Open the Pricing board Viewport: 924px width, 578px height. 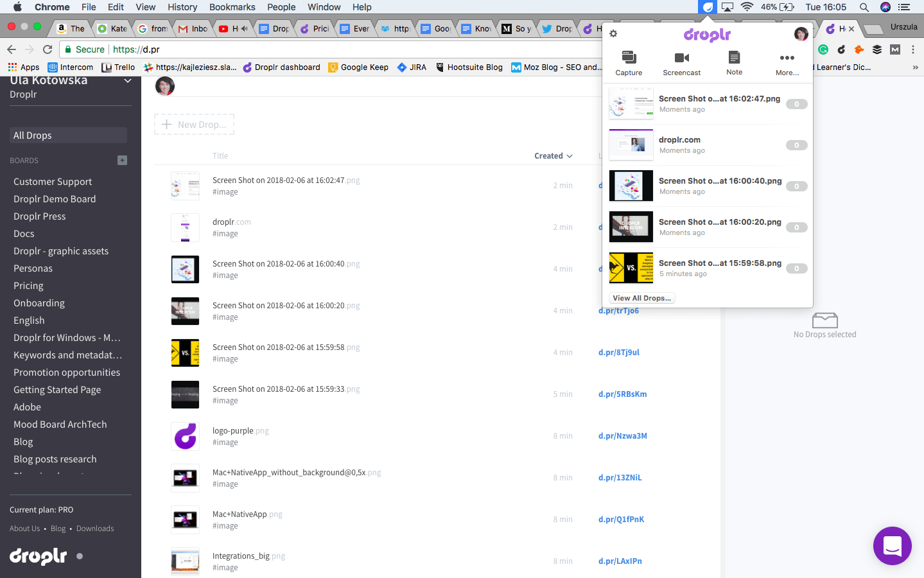(28, 286)
